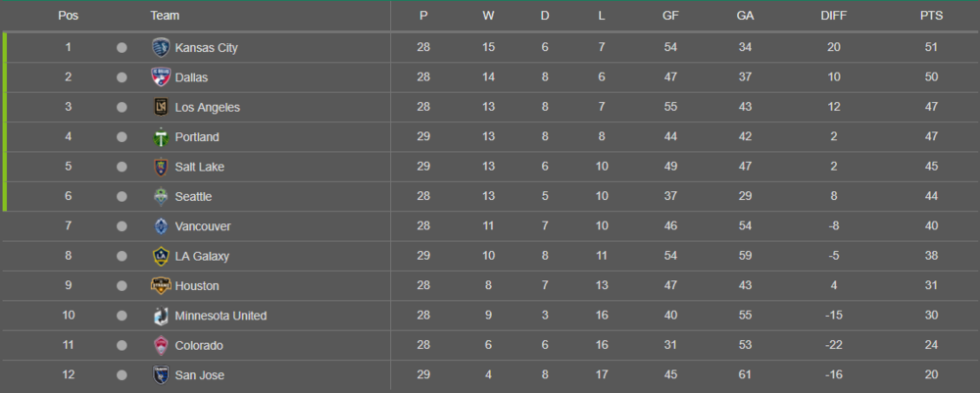Image resolution: width=980 pixels, height=393 pixels.
Task: Click the Seattle Sounders logo
Action: coord(161,197)
